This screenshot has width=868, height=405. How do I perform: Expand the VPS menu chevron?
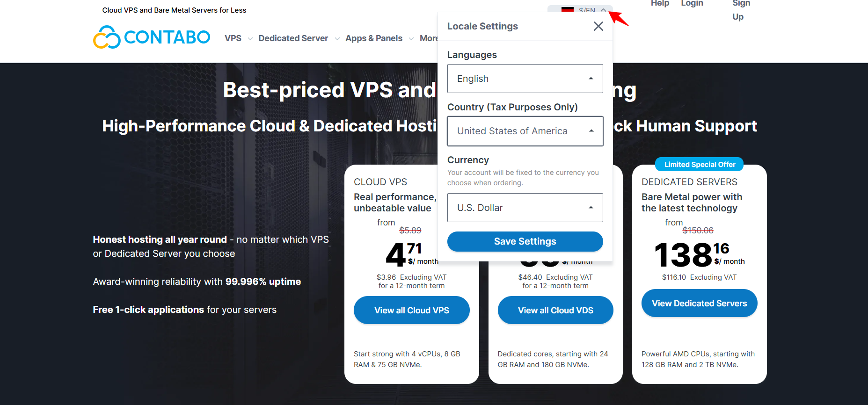[250, 39]
